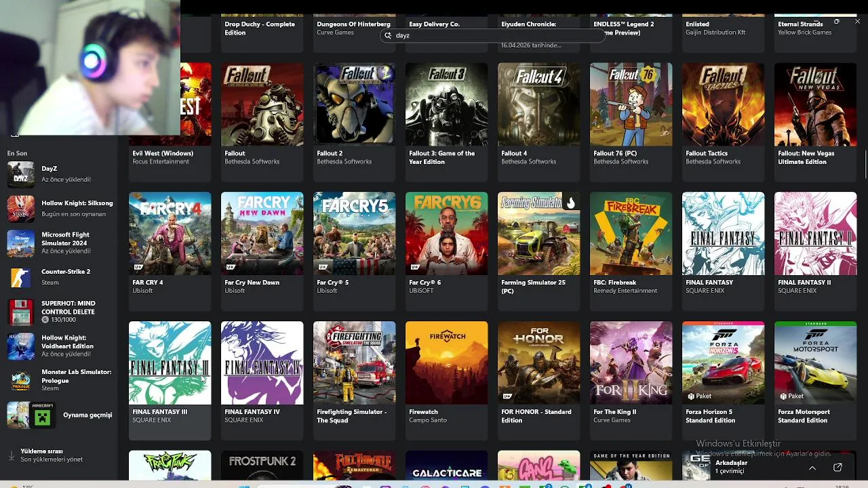Image resolution: width=868 pixels, height=488 pixels.
Task: Select the Fallout 2 cover art
Action: [354, 104]
